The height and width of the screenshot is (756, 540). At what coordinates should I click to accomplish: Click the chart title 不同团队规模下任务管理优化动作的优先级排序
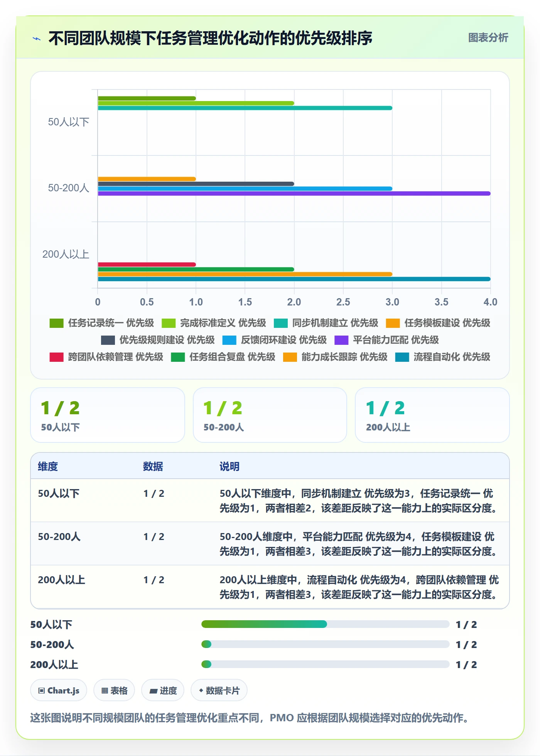[211, 38]
